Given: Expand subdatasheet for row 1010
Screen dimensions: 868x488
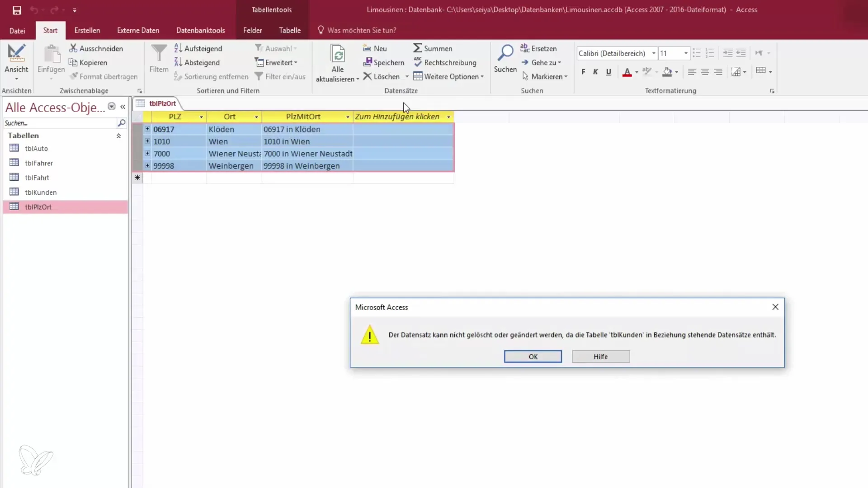Looking at the screenshot, I should click(x=147, y=141).
